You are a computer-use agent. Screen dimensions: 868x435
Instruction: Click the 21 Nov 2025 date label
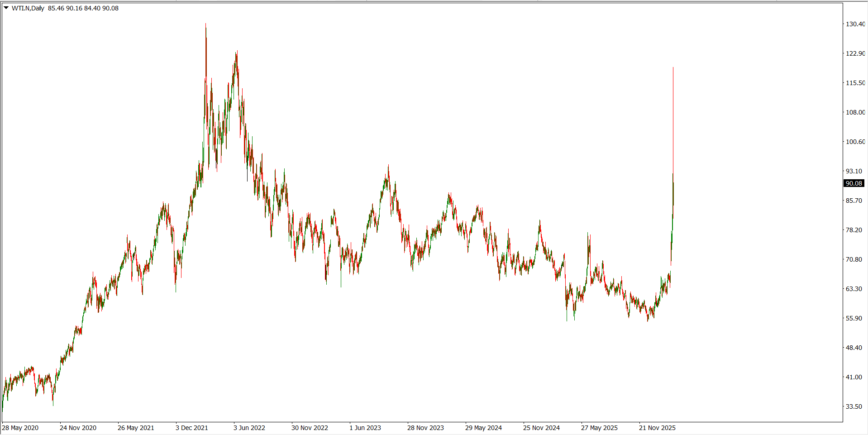(x=657, y=428)
